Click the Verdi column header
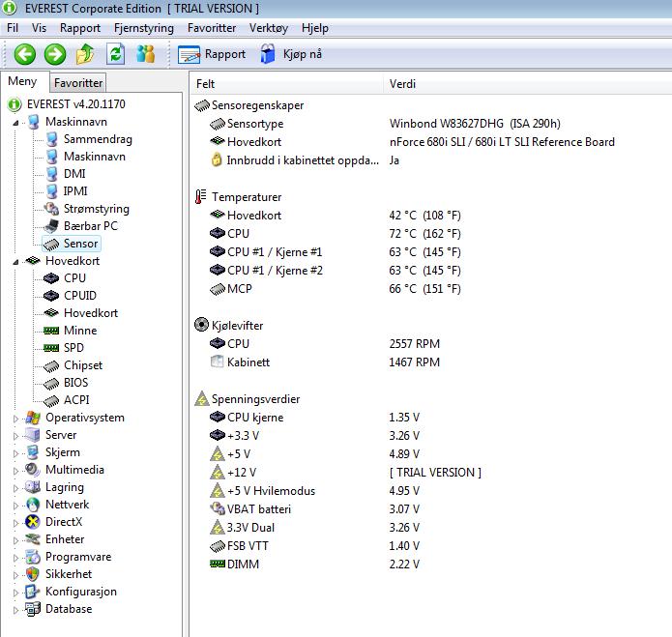 click(528, 84)
